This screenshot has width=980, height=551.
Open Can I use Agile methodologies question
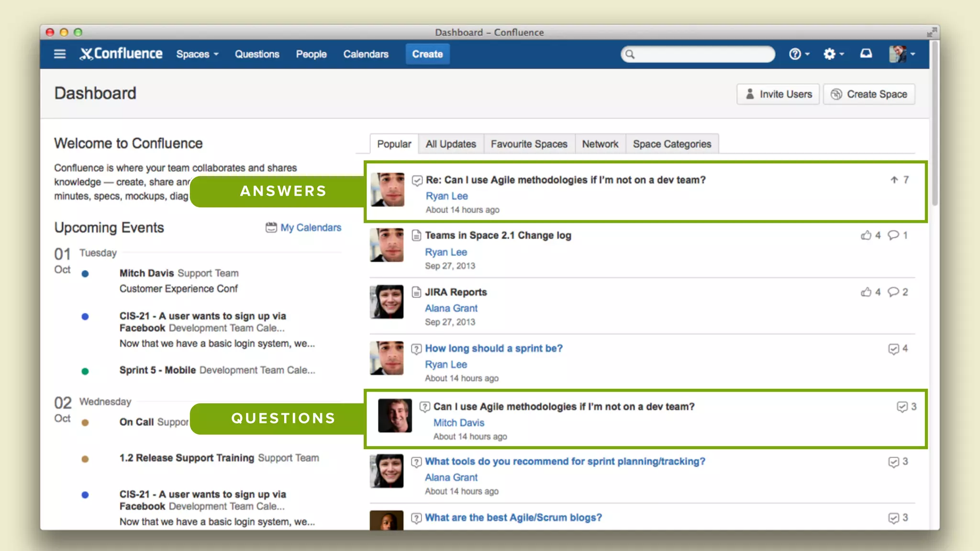[x=564, y=407]
